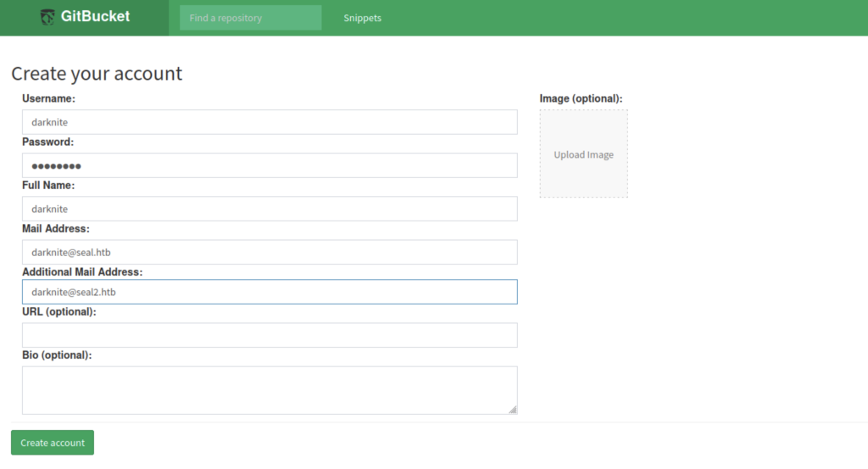Click the Bio textarea resize handle
The height and width of the screenshot is (469, 868).
(x=512, y=410)
